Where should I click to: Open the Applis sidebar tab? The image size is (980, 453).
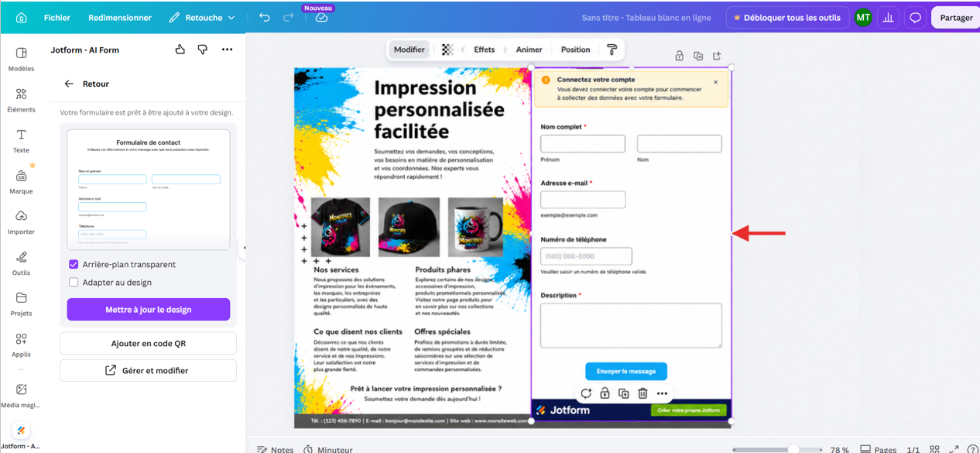(21, 345)
